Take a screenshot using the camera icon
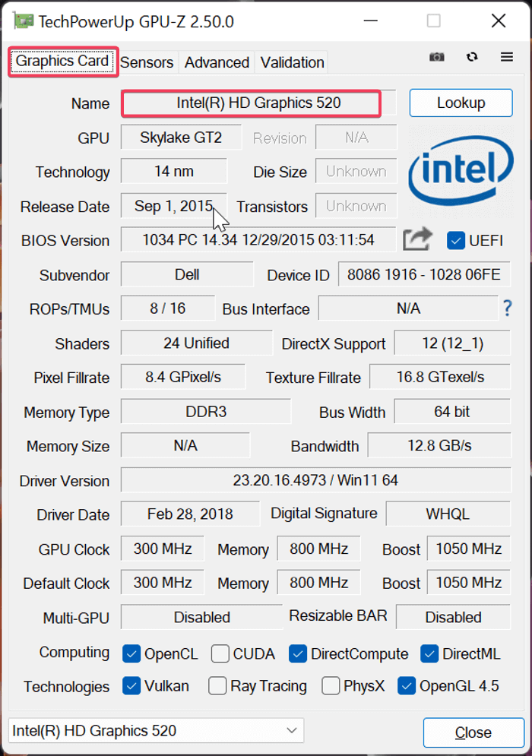Screen dimensions: 532x756 (437, 56)
